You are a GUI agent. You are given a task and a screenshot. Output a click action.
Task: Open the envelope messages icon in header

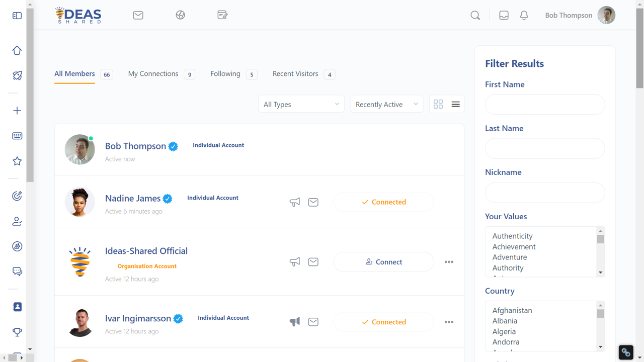pyautogui.click(x=138, y=15)
